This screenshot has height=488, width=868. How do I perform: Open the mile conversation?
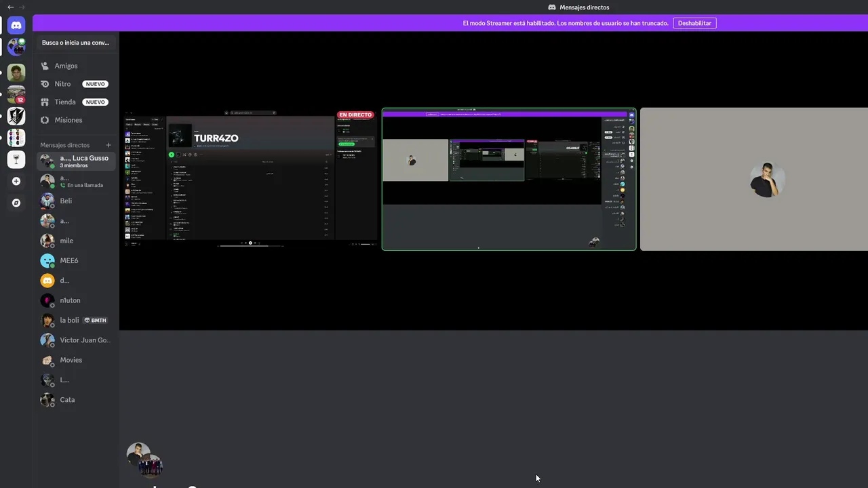[x=76, y=241]
